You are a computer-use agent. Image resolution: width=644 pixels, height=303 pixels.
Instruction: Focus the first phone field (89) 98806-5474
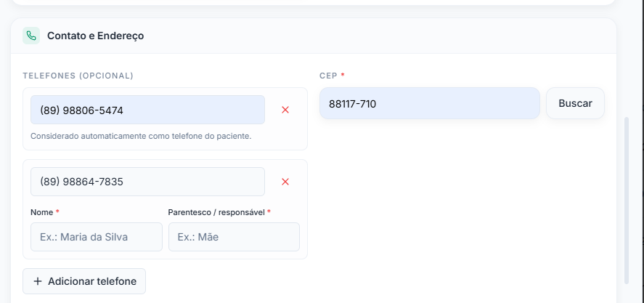[147, 110]
